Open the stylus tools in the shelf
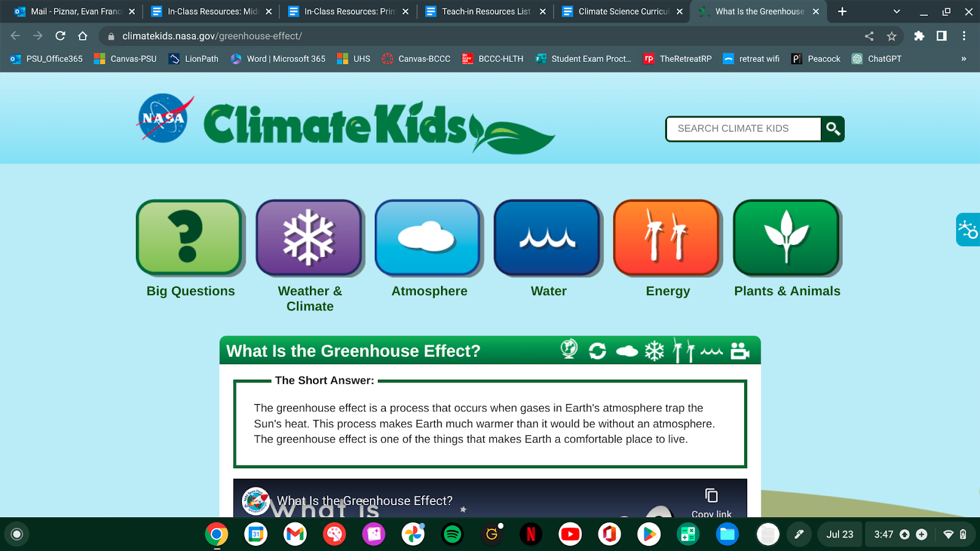Image resolution: width=980 pixels, height=551 pixels. pyautogui.click(x=799, y=534)
